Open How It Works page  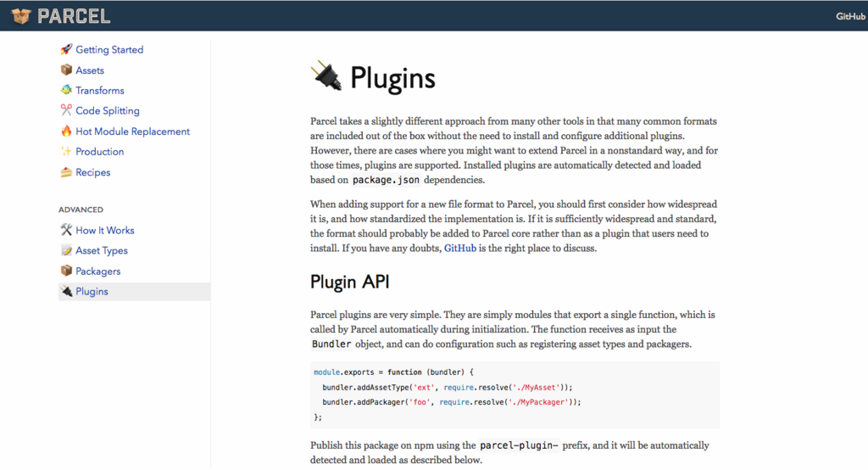point(105,230)
